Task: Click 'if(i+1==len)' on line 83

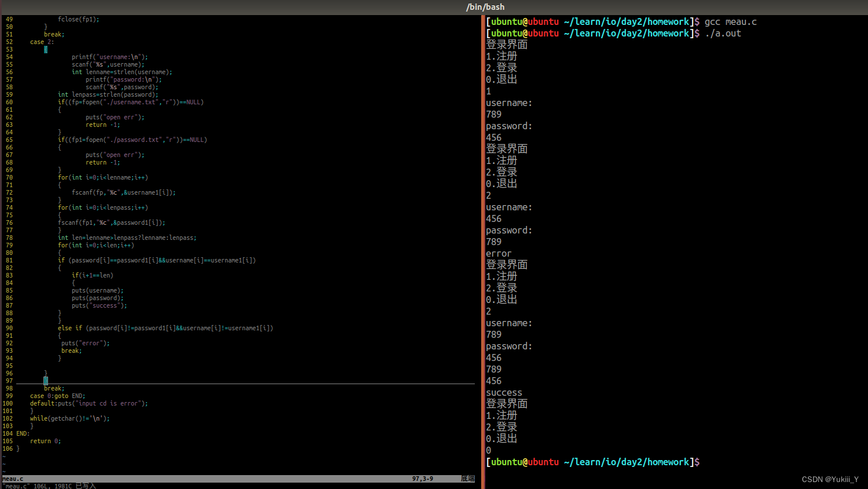Action: click(93, 275)
